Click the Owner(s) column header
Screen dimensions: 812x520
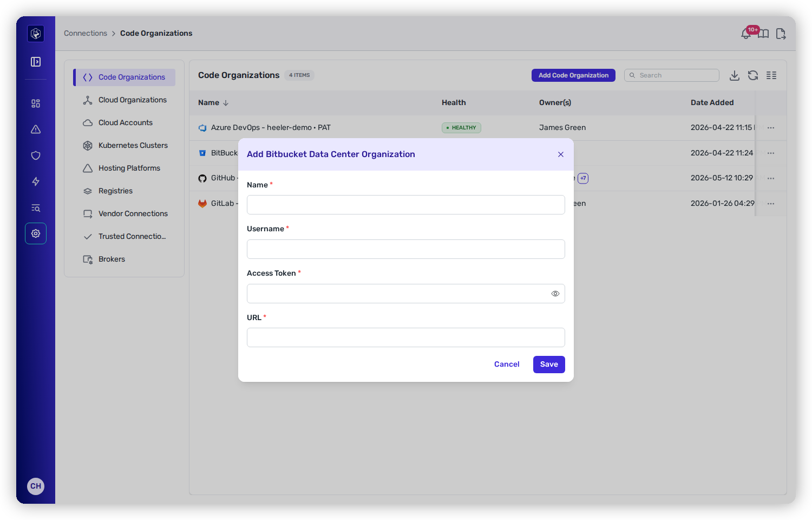click(x=555, y=102)
